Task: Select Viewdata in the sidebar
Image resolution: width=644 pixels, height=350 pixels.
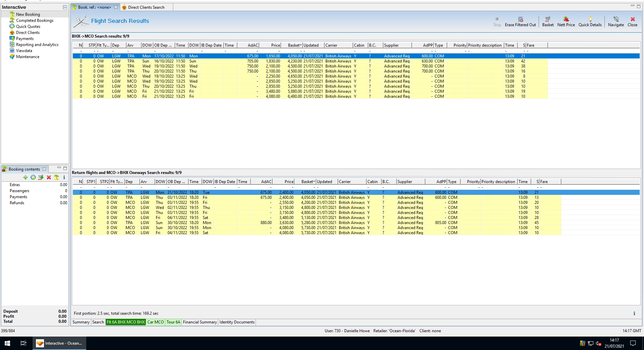Action: point(24,51)
